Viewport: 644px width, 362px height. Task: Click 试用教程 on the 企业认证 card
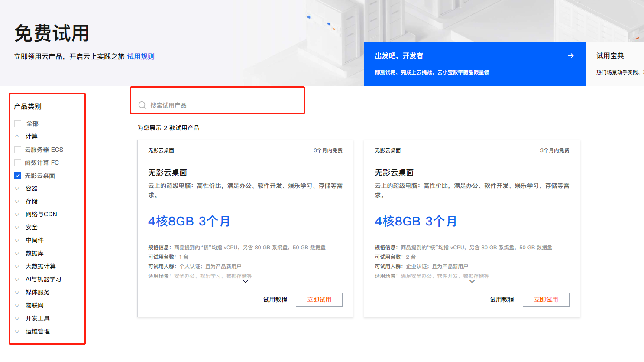click(502, 300)
